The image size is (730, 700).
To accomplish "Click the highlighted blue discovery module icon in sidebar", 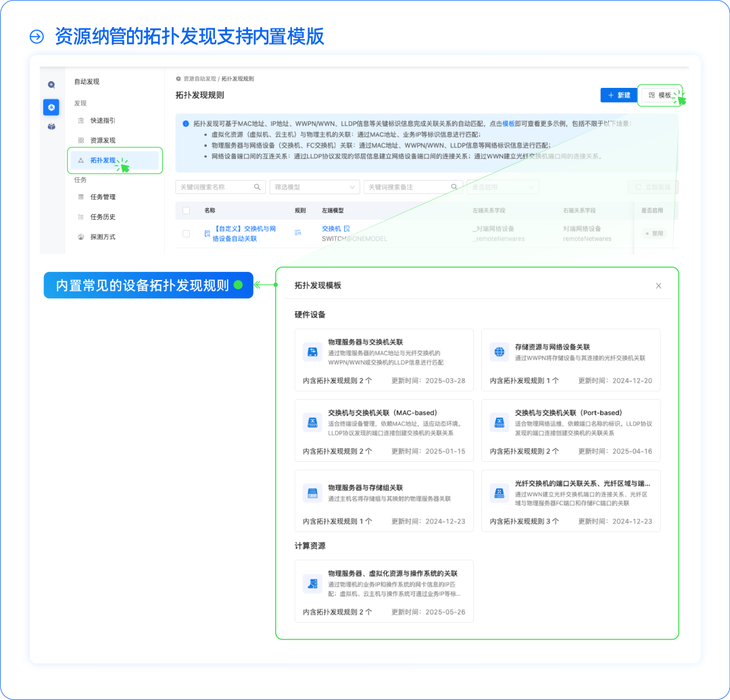I will click(52, 107).
